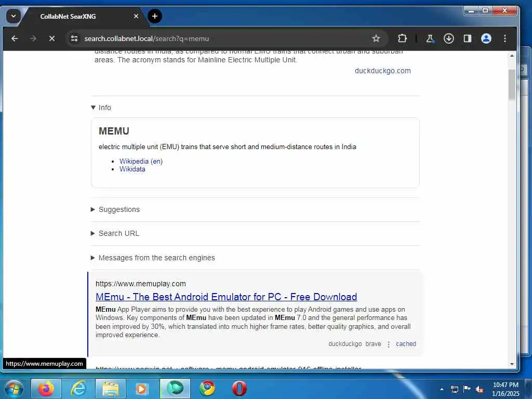Click the https://www.memuplay.com result URL
The image size is (532, 399).
click(140, 284)
